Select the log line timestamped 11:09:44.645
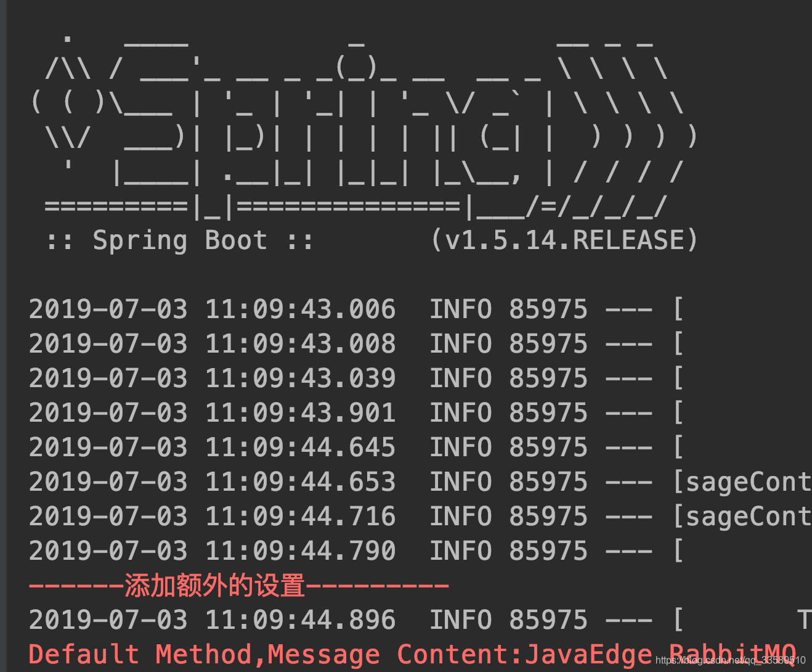The height and width of the screenshot is (672, 812). coord(356,448)
